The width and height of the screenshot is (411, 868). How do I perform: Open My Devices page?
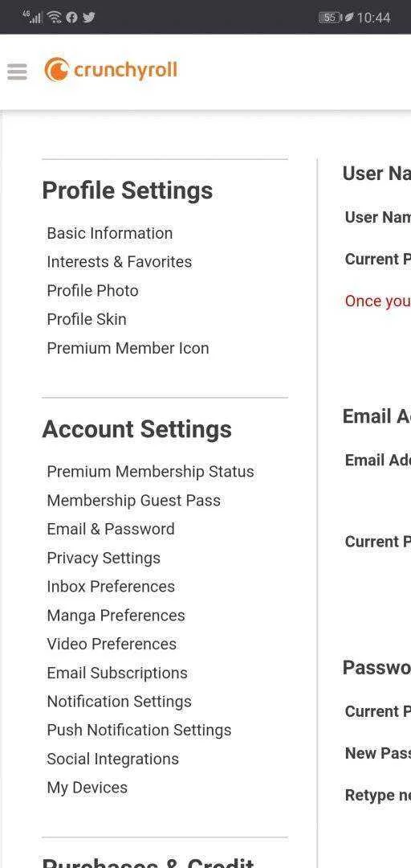point(87,788)
